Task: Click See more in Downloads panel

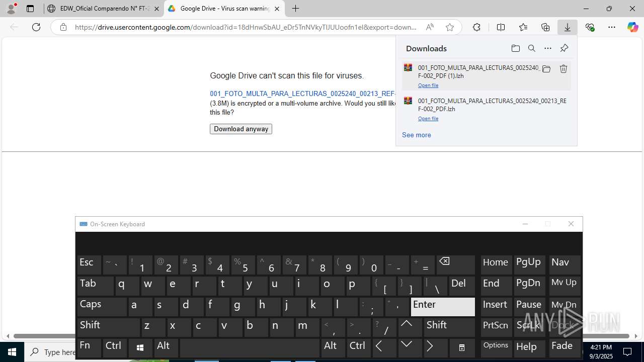Action: click(x=417, y=135)
